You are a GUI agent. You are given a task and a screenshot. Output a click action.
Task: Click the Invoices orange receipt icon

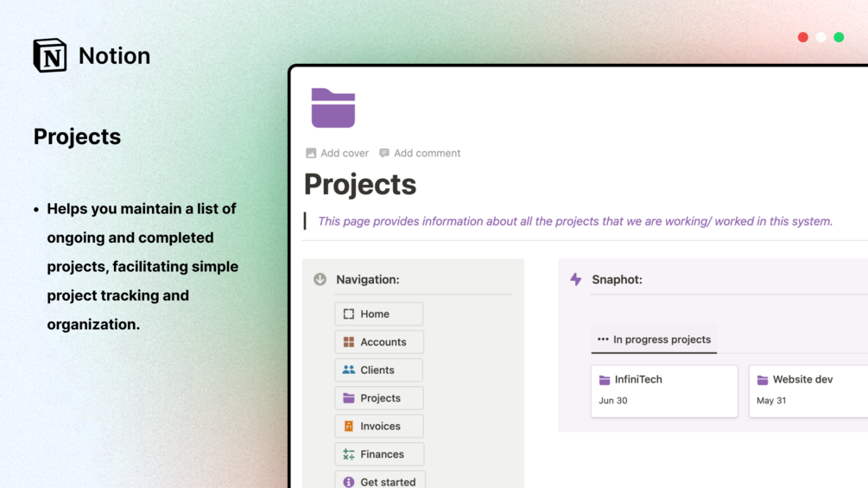click(x=349, y=426)
